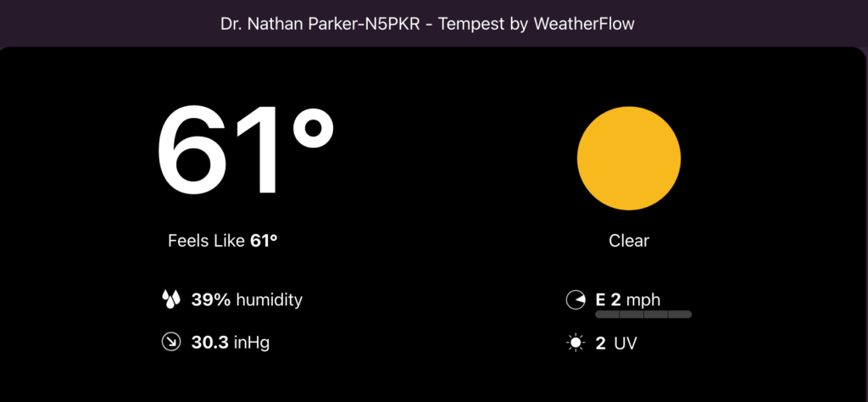Click the wind direction compass icon
The image size is (868, 402).
pyautogui.click(x=576, y=300)
